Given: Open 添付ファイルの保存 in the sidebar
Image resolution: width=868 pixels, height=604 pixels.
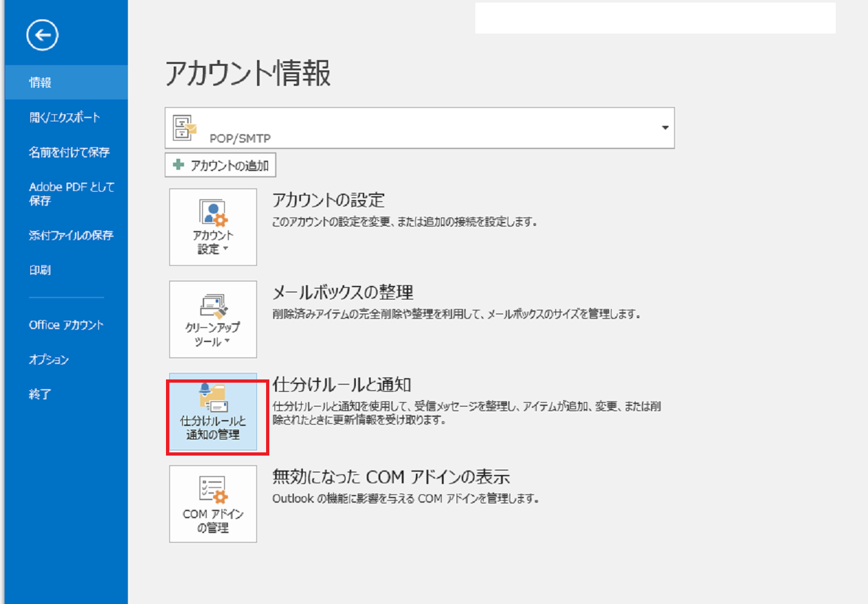Looking at the screenshot, I should coord(71,236).
